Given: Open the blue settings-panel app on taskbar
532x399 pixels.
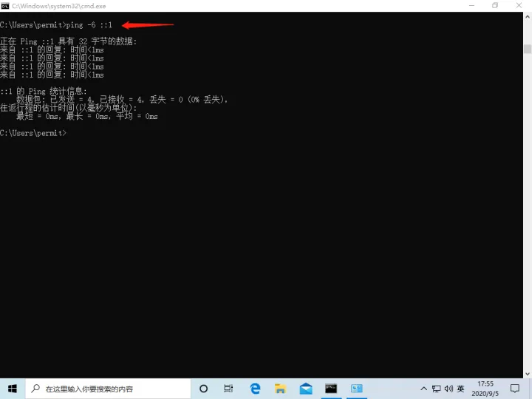Looking at the screenshot, I should click(x=357, y=389).
